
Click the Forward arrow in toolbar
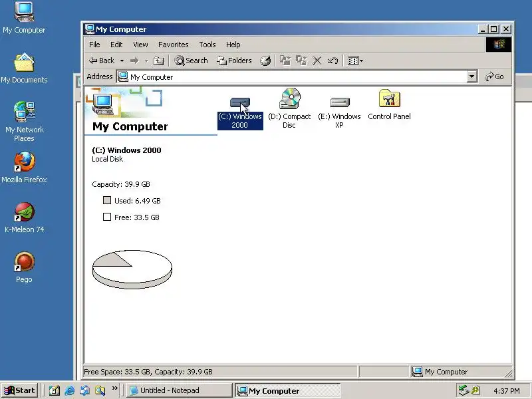coord(134,61)
